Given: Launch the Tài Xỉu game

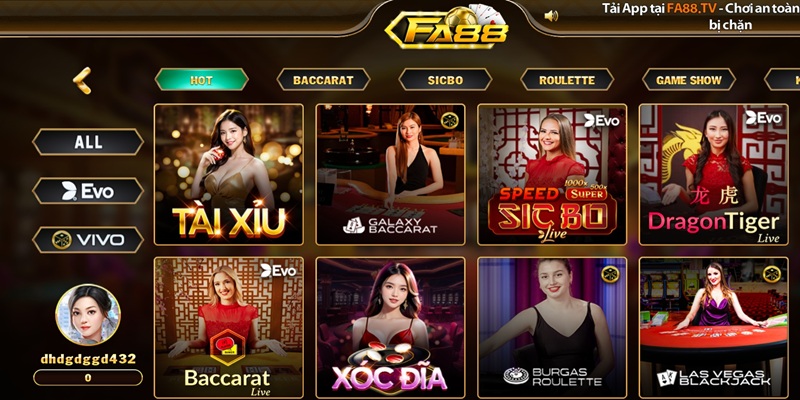Looking at the screenshot, I should click(x=229, y=174).
